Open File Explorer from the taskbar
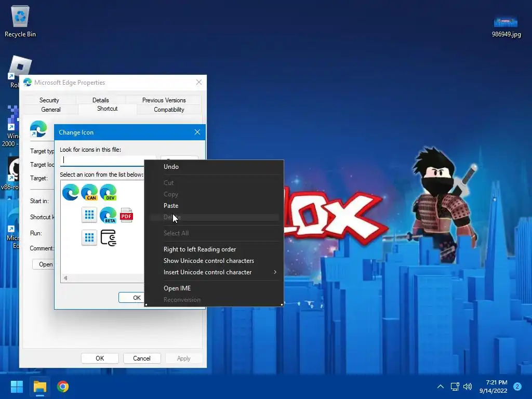532x399 pixels. click(x=39, y=387)
